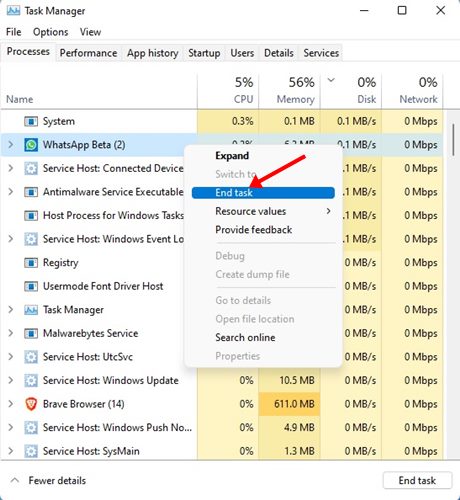Image resolution: width=460 pixels, height=500 pixels.
Task: Click the Antimalware Service Executable icon
Action: coord(31,192)
